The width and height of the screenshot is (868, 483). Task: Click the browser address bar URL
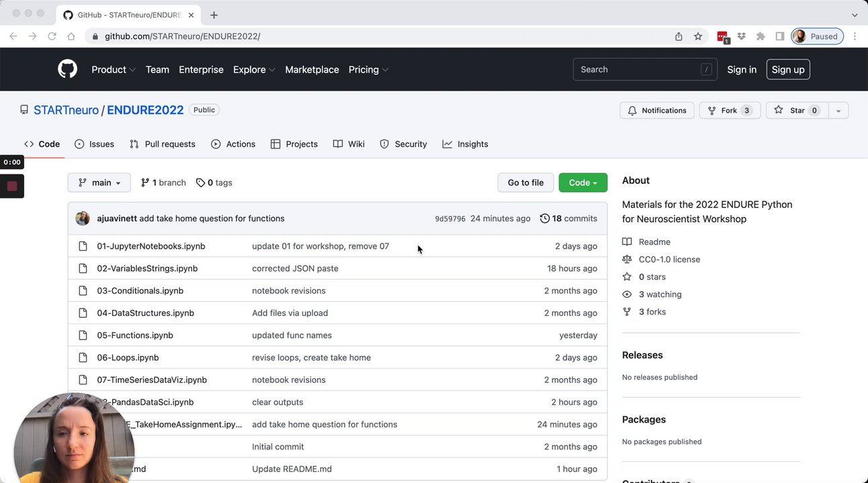183,36
